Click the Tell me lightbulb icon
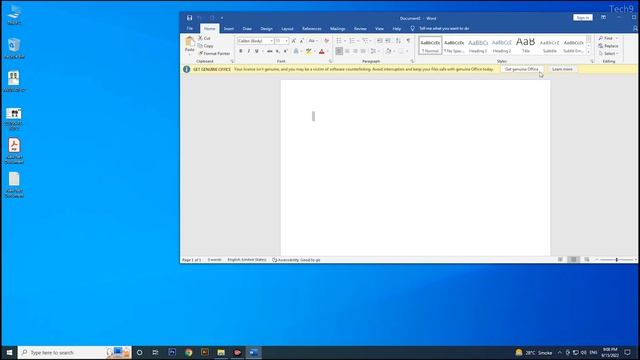 [x=413, y=29]
